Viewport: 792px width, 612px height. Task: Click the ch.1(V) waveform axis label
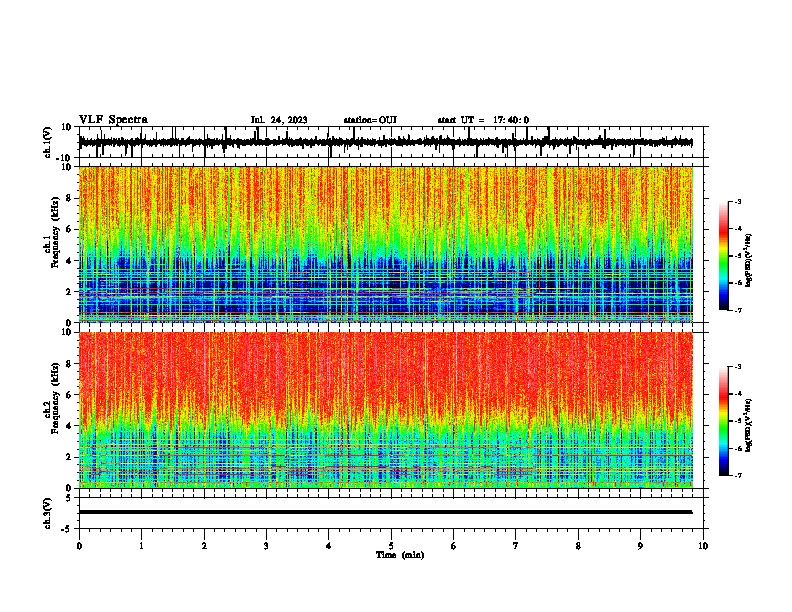pyautogui.click(x=48, y=142)
